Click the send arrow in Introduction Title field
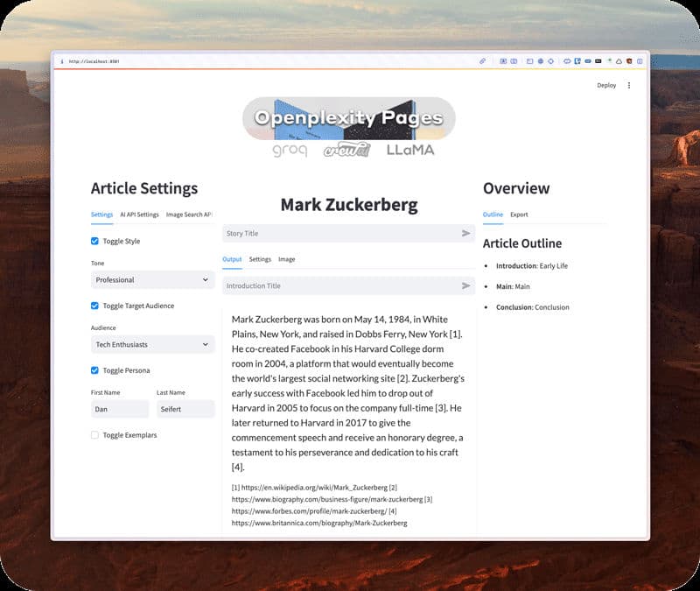This screenshot has width=700, height=591. click(x=465, y=286)
